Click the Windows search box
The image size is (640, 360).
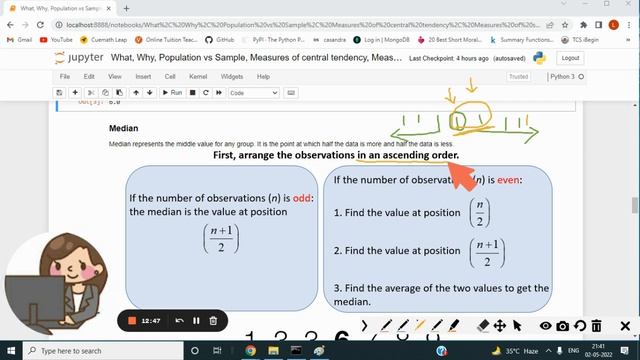[x=103, y=351]
